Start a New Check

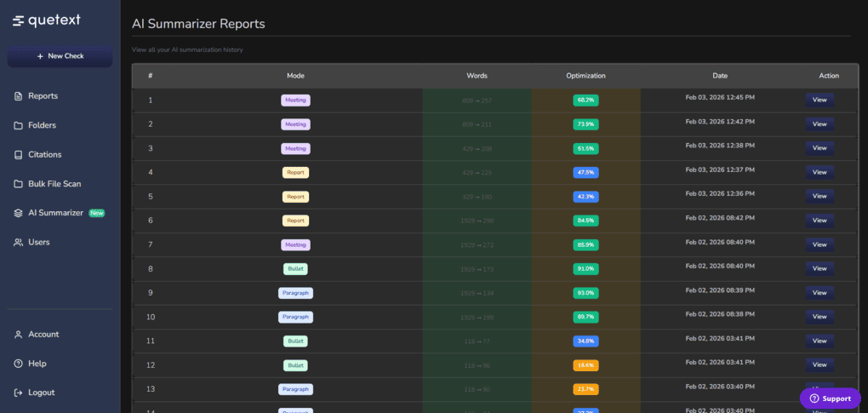pyautogui.click(x=60, y=56)
